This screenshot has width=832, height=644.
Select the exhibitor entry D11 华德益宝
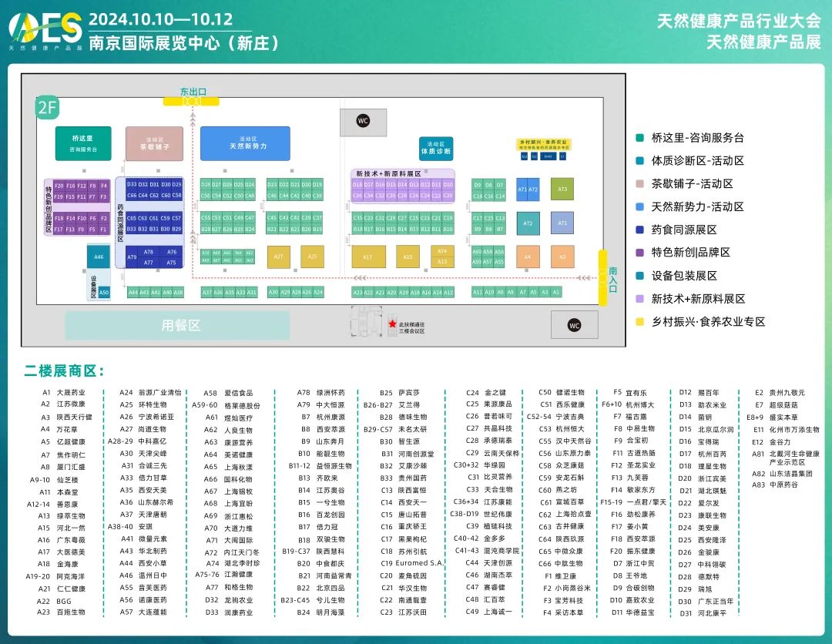633,612
